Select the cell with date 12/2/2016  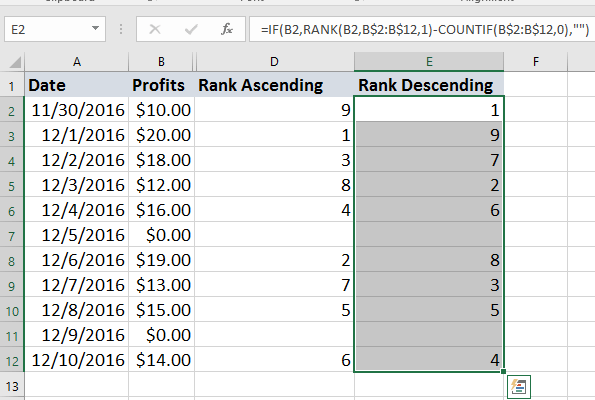[77, 160]
